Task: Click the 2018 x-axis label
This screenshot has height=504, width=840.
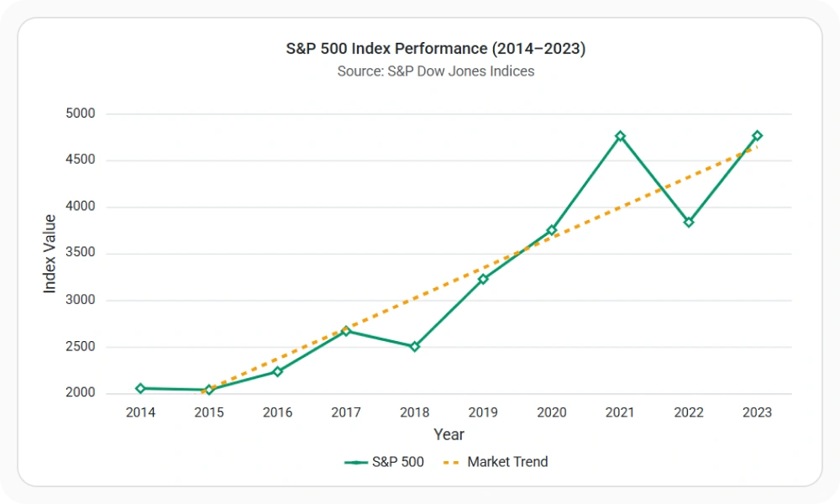Action: coord(415,412)
